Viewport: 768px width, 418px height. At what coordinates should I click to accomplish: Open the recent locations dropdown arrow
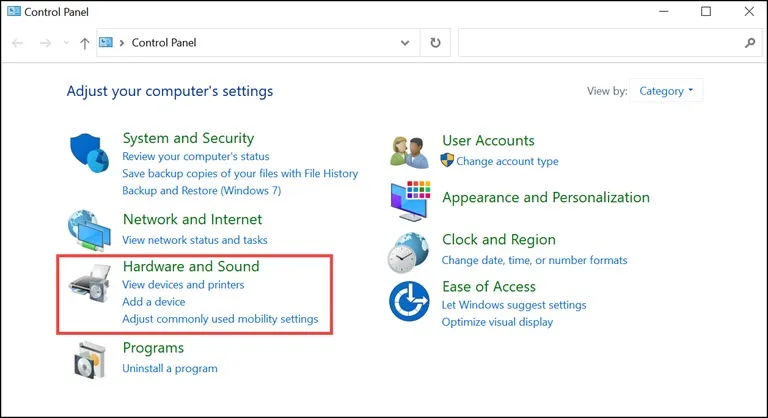click(x=66, y=43)
